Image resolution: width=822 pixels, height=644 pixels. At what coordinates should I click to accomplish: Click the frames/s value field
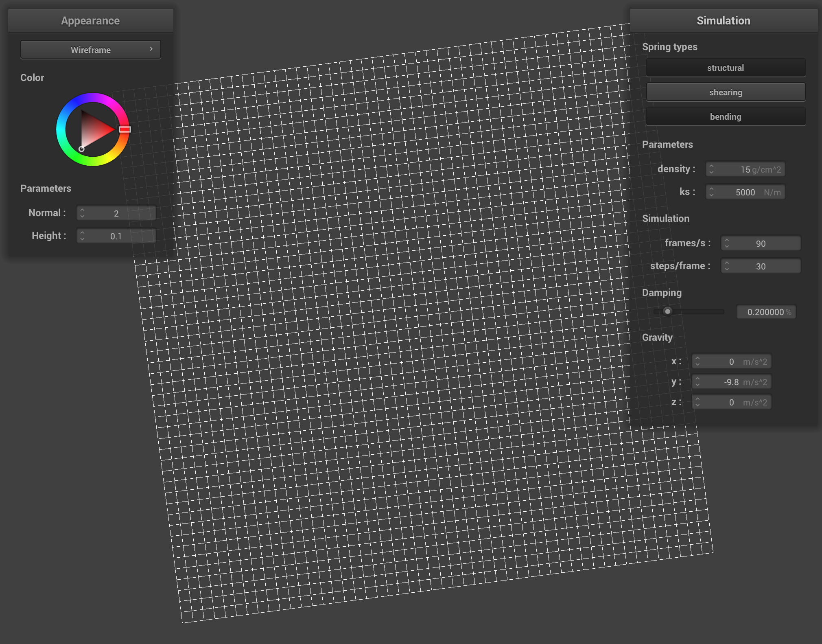pyautogui.click(x=761, y=243)
